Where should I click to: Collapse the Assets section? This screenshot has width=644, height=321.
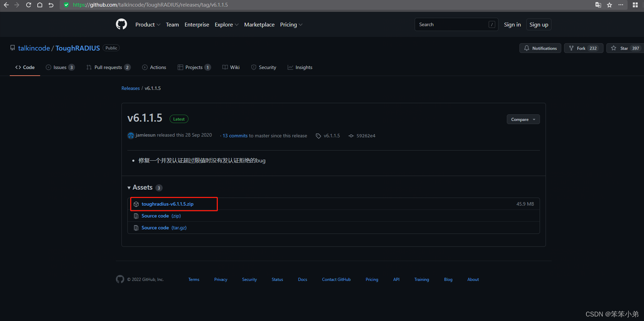click(x=140, y=188)
